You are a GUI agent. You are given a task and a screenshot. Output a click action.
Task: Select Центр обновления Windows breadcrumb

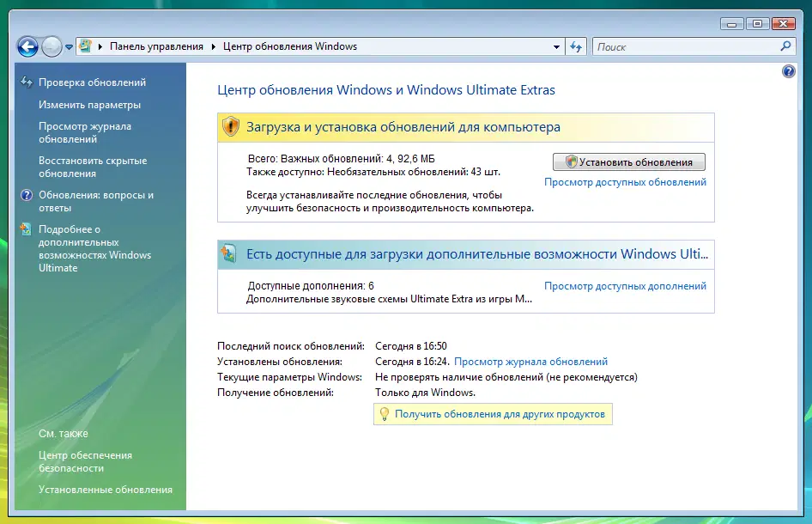290,46
